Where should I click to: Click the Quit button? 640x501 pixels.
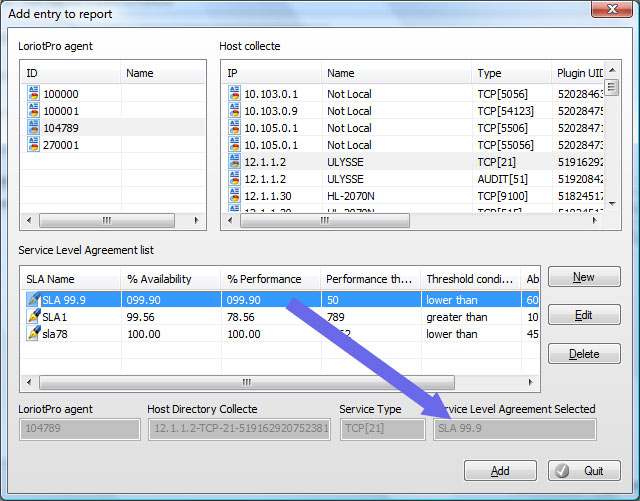[x=584, y=471]
